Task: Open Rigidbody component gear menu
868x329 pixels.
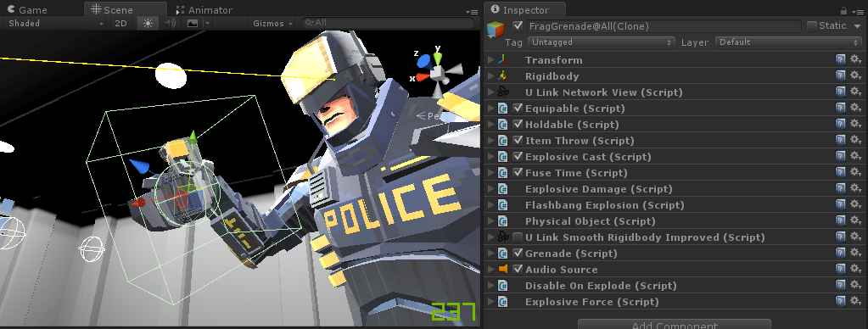Action: (x=856, y=75)
